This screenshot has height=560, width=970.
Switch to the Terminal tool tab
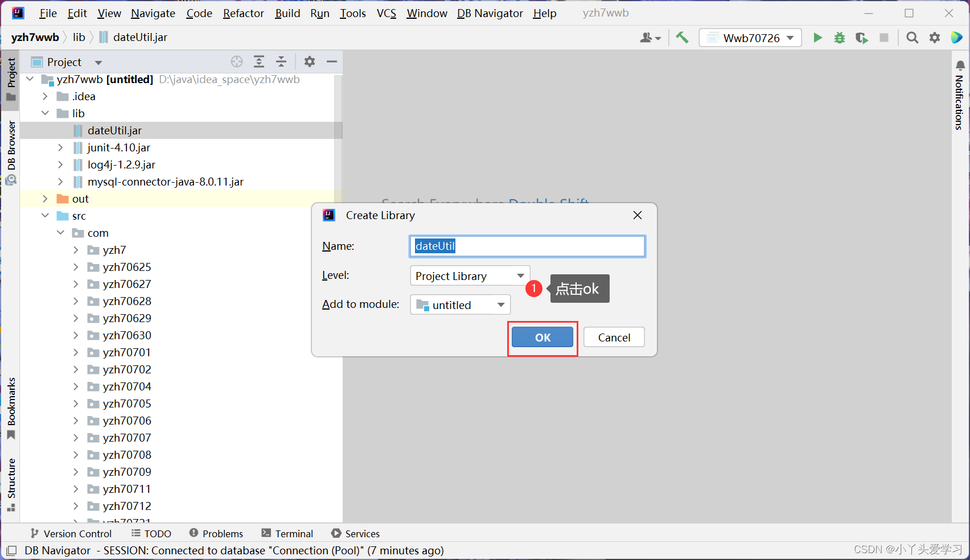(287, 533)
